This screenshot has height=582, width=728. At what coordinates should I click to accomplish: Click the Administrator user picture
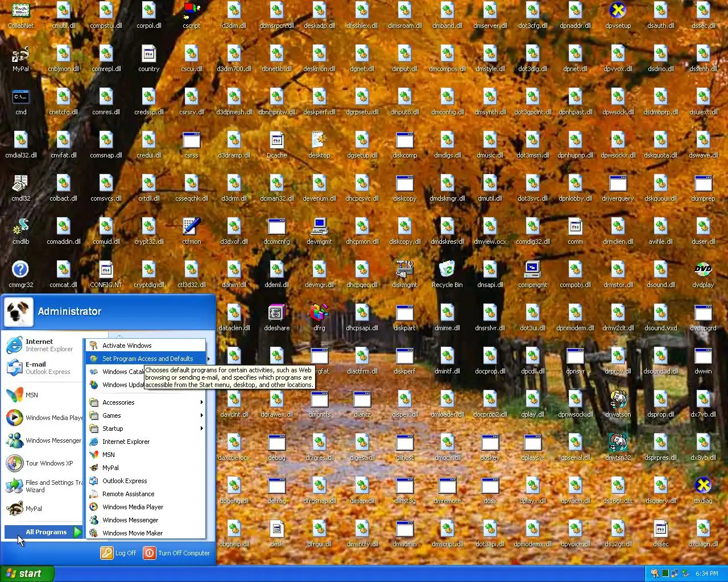19,311
